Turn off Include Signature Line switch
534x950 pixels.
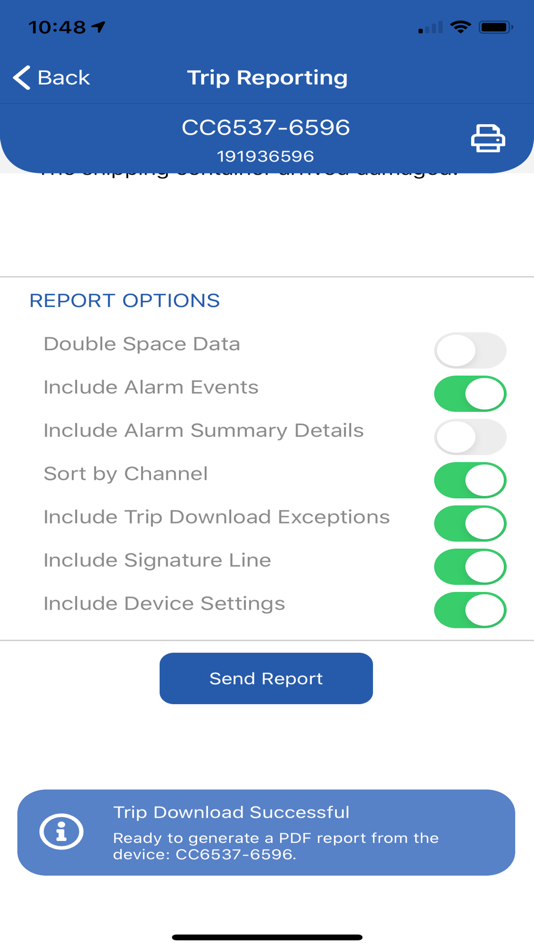[470, 567]
